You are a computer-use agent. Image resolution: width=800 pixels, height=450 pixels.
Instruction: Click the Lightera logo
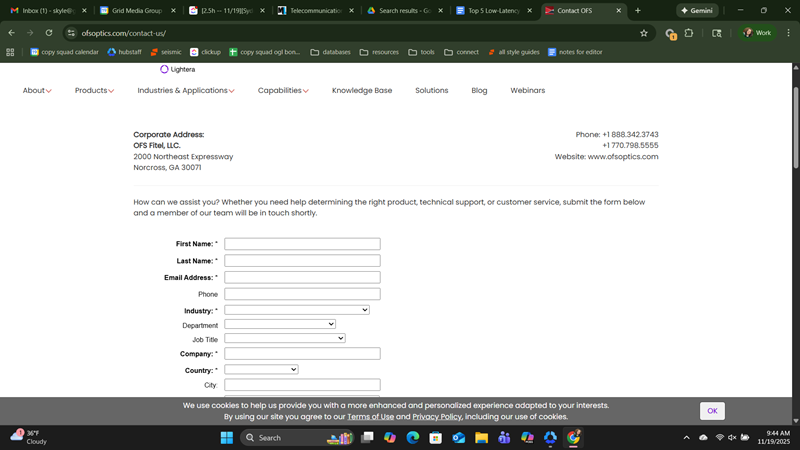(x=177, y=69)
